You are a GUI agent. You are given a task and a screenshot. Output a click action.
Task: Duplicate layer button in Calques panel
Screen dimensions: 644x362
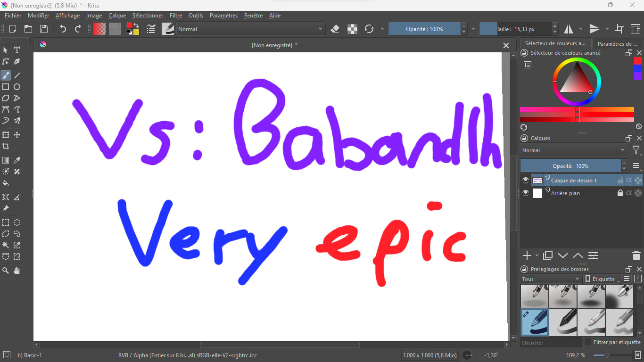click(548, 255)
